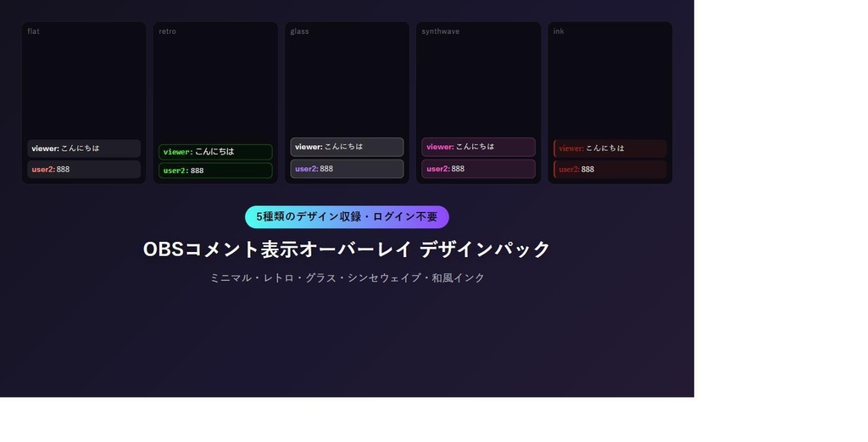Select green viewer comment in retro card

click(215, 152)
